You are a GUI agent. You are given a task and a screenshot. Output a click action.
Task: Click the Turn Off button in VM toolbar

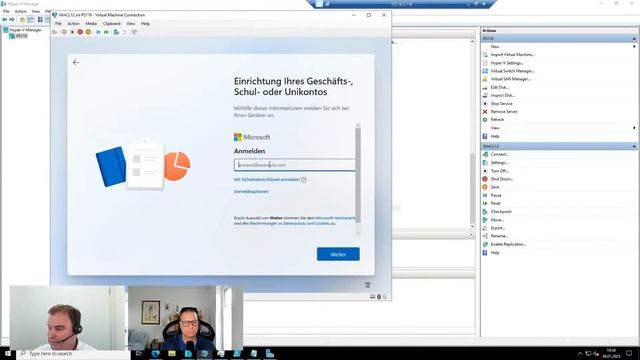pyautogui.click(x=72, y=32)
